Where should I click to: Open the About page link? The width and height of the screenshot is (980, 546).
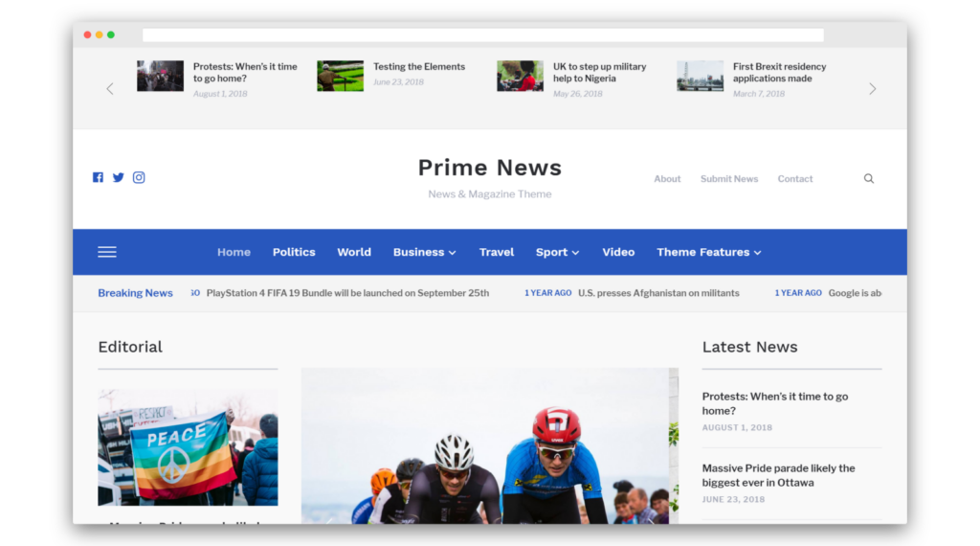(667, 179)
